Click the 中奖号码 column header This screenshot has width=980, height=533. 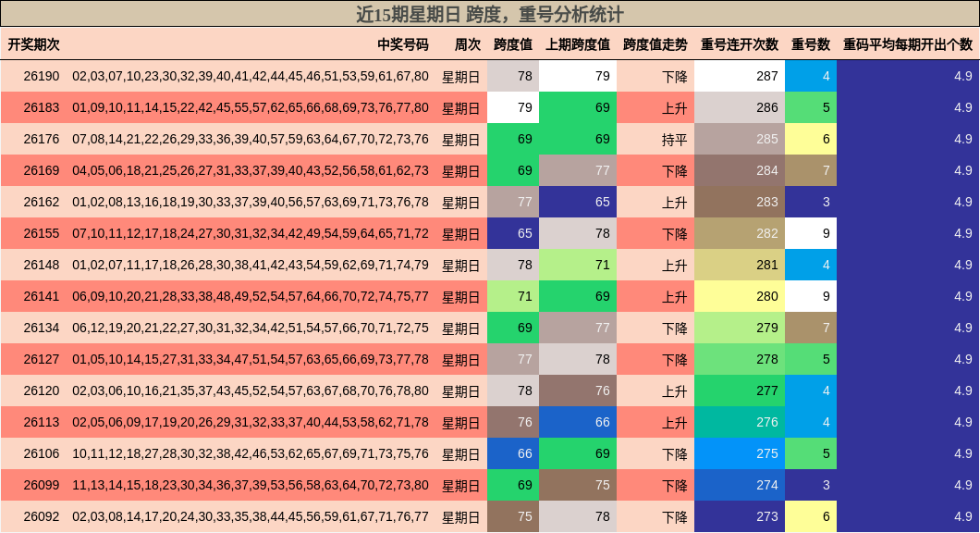(x=403, y=44)
